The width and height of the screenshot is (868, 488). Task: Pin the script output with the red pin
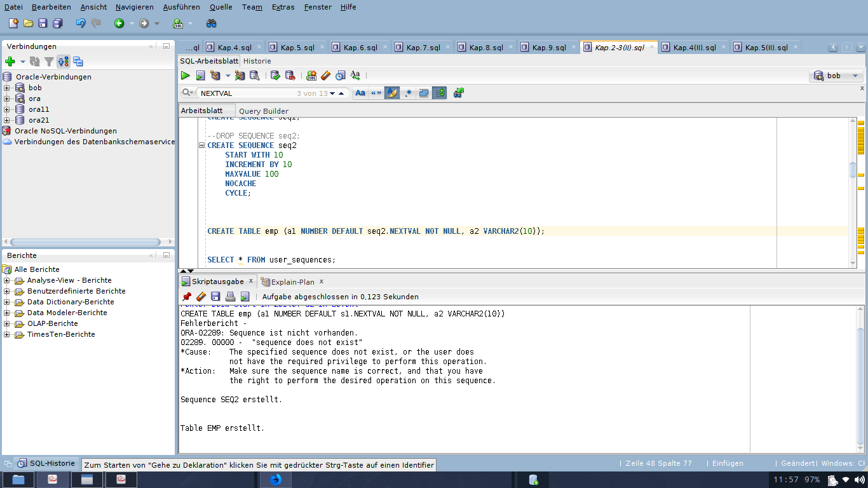pos(187,297)
